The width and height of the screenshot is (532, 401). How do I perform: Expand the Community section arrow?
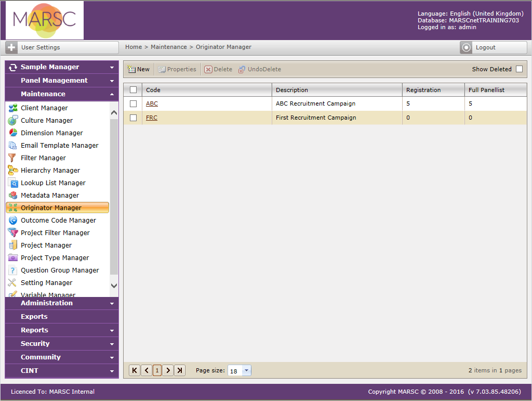click(x=112, y=357)
